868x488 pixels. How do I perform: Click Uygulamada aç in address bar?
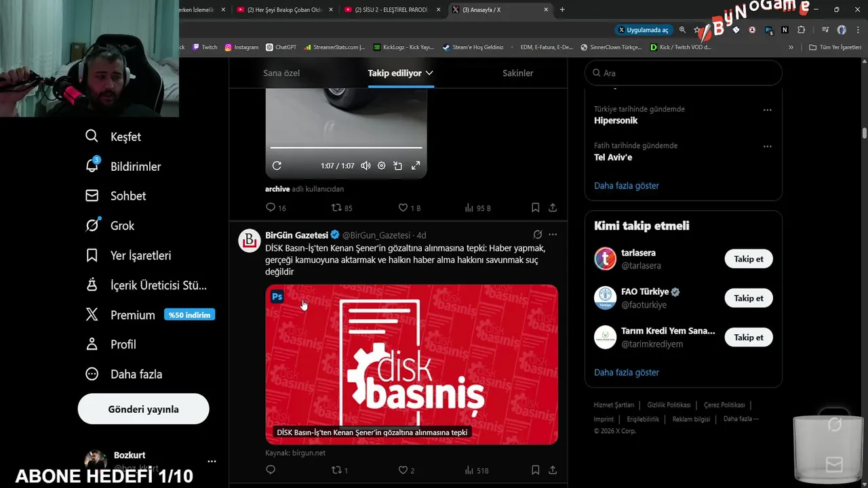(x=643, y=30)
